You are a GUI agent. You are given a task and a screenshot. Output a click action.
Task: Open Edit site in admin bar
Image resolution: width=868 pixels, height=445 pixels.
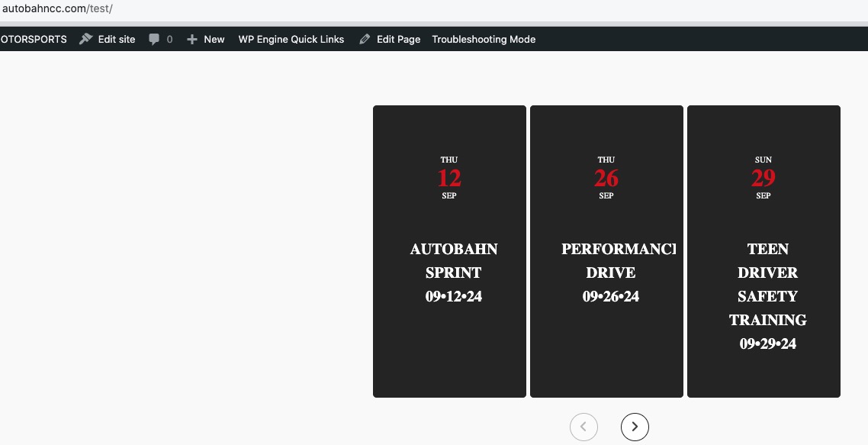pyautogui.click(x=107, y=40)
